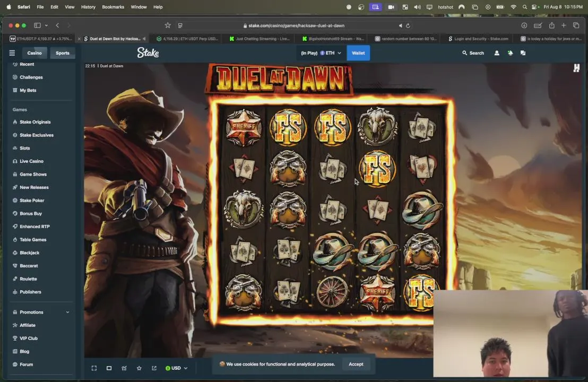This screenshot has height=382, width=588.
Task: Switch to random number between tab
Action: (406, 39)
